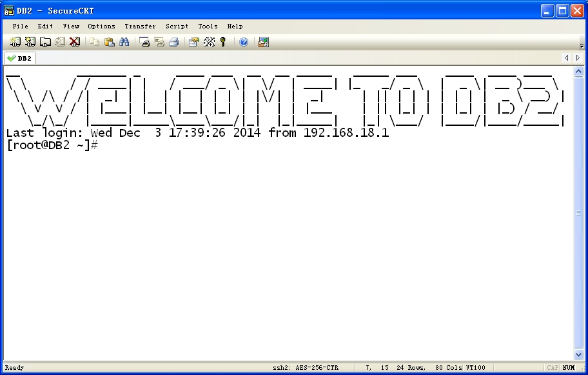
Task: Open the View menu
Action: click(x=71, y=26)
